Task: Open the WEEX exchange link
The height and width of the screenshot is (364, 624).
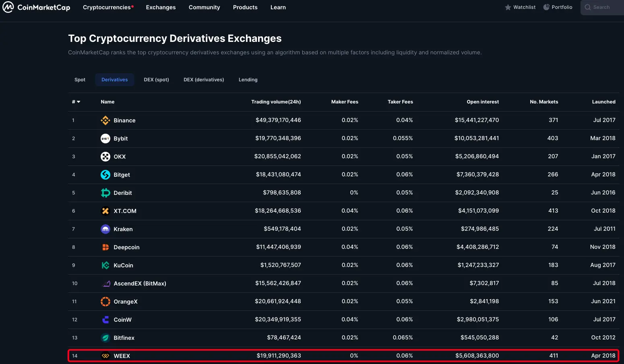Action: coord(122,356)
